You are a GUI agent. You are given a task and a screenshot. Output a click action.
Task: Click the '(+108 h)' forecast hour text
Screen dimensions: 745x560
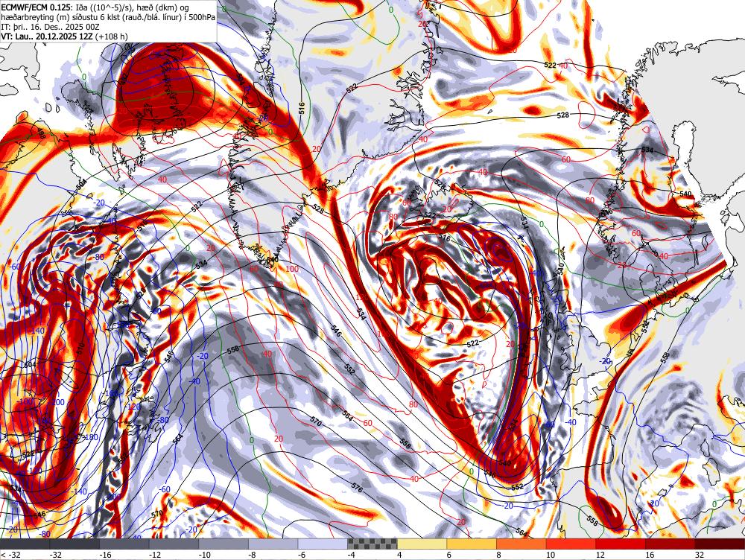tap(112, 36)
